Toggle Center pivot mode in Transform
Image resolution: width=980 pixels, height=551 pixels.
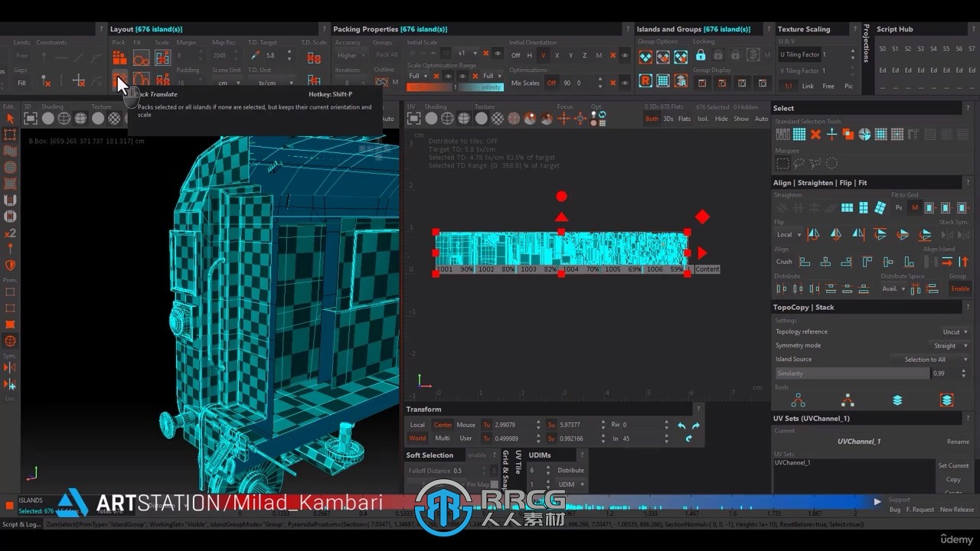click(x=443, y=425)
